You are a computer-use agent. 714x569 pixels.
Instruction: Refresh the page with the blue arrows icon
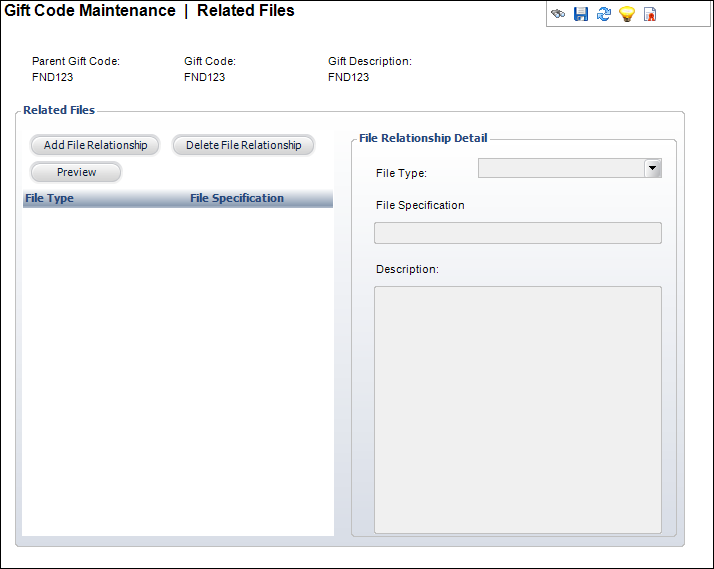pyautogui.click(x=604, y=15)
